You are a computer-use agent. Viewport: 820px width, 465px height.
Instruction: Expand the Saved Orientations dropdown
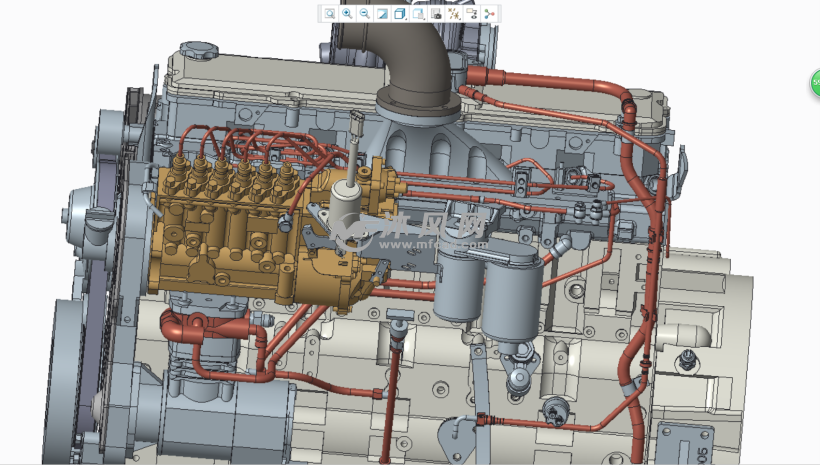coord(418,13)
